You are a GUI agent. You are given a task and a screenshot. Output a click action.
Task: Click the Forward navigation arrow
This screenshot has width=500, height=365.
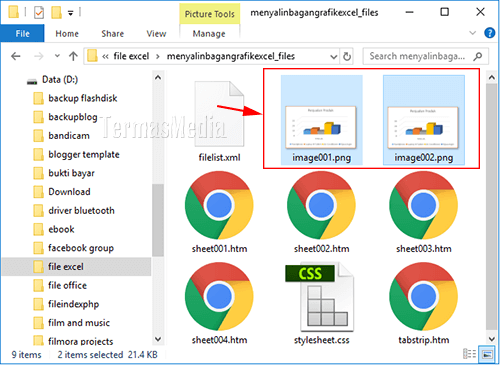[39, 56]
